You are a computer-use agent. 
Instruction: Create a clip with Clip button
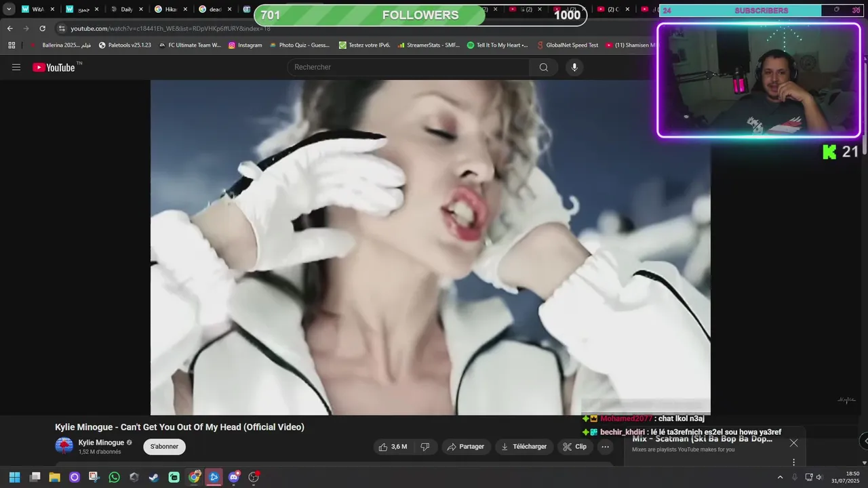(x=575, y=447)
